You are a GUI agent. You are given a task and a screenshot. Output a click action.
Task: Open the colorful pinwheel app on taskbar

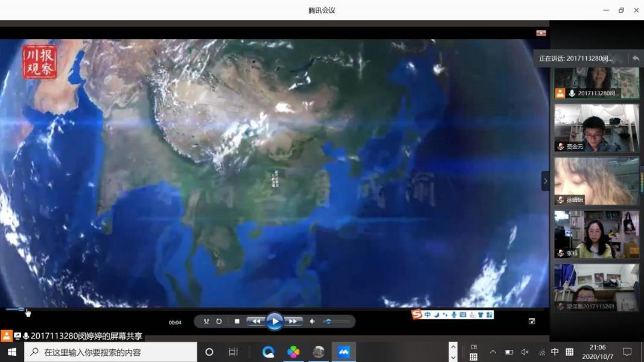point(293,352)
